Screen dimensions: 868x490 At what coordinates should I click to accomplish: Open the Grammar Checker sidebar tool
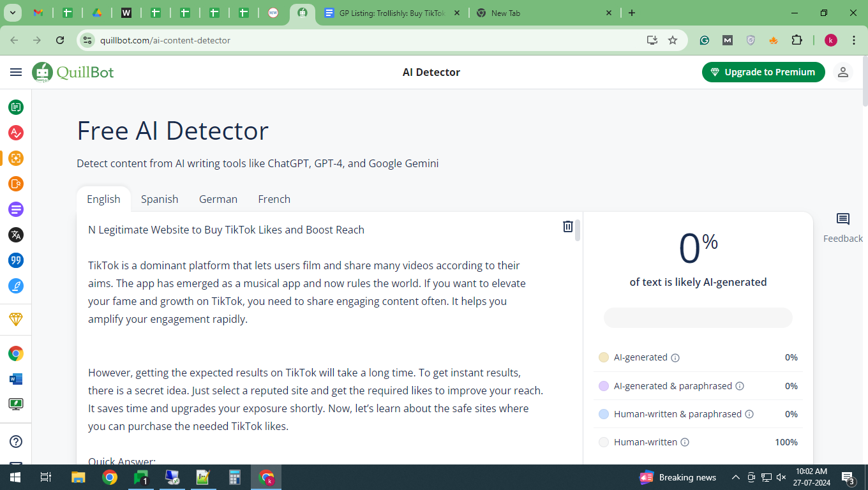pyautogui.click(x=16, y=133)
